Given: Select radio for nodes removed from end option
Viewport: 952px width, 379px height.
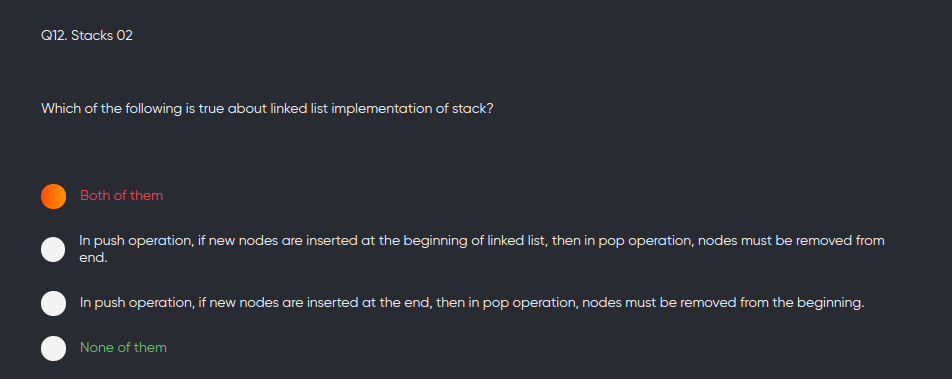Looking at the screenshot, I should 53,249.
